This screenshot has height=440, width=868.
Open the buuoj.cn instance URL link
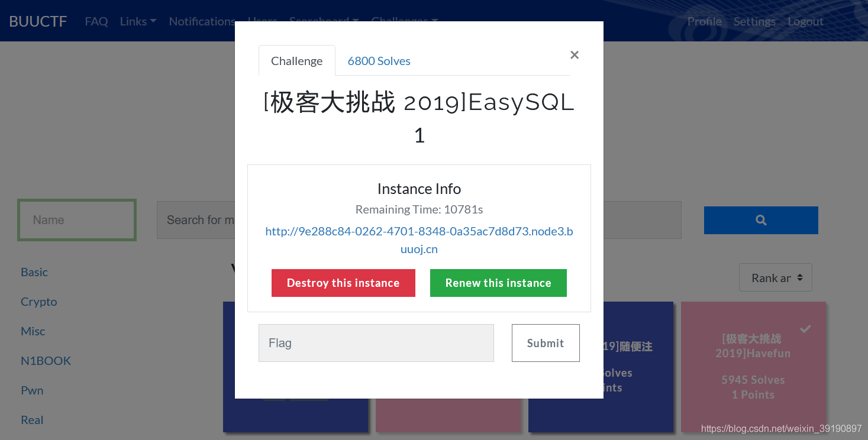419,240
